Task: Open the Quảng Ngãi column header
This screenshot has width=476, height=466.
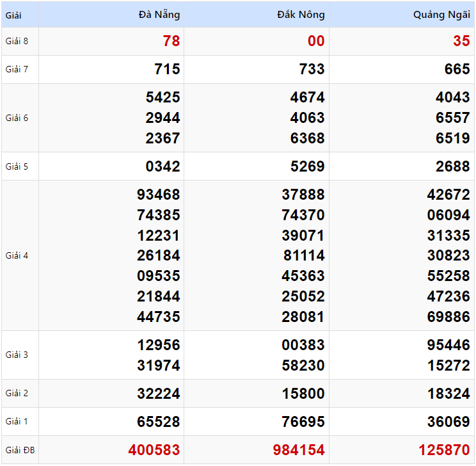Action: coord(441,15)
